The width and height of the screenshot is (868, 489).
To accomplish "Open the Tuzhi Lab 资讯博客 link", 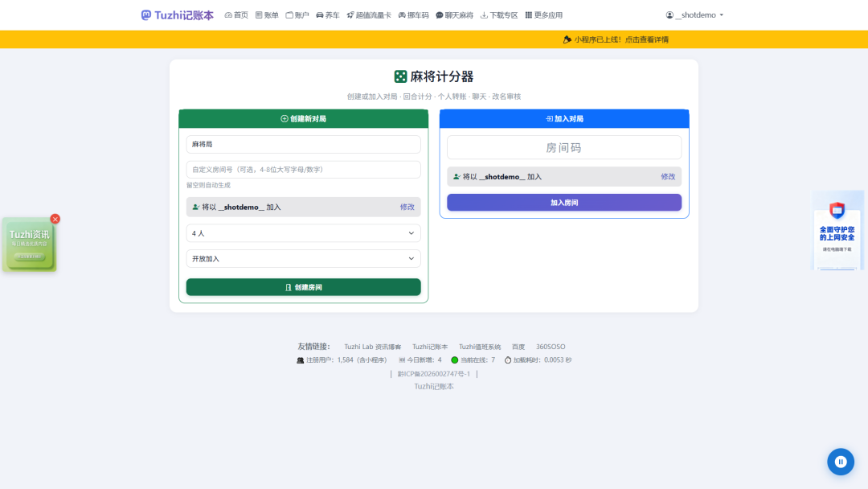I will point(373,347).
